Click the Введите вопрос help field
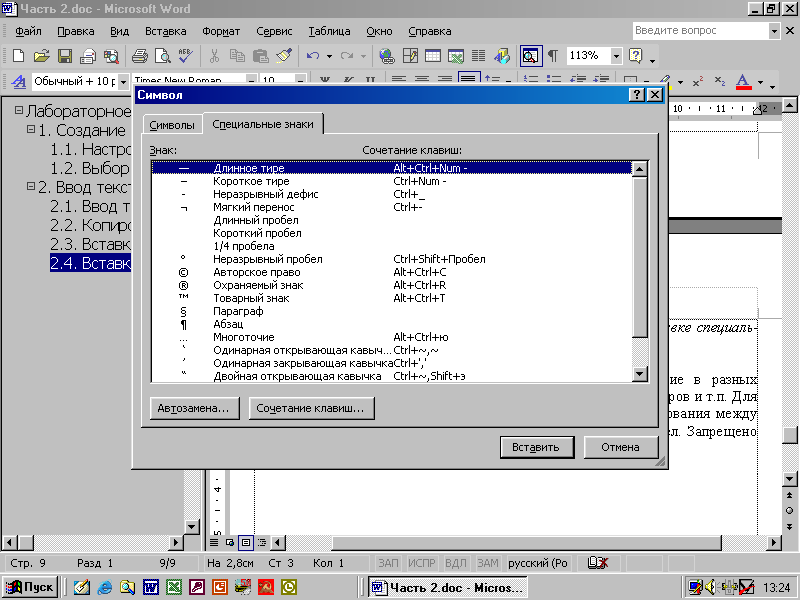 (x=701, y=31)
